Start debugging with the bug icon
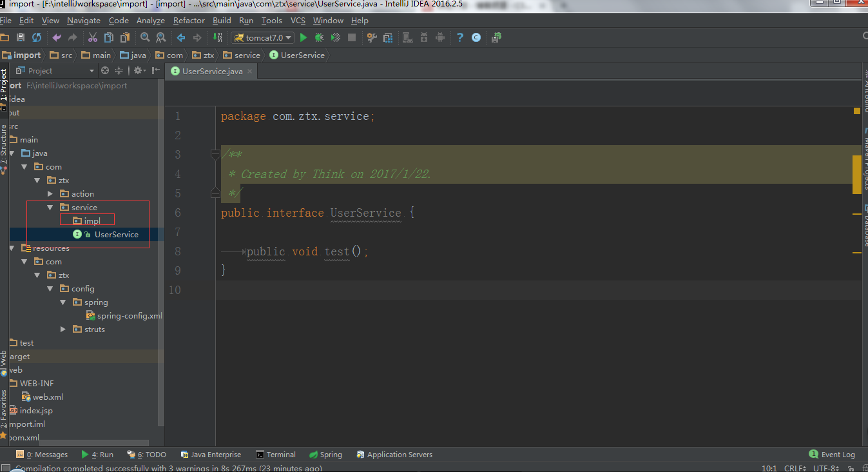This screenshot has width=868, height=472. click(x=319, y=37)
